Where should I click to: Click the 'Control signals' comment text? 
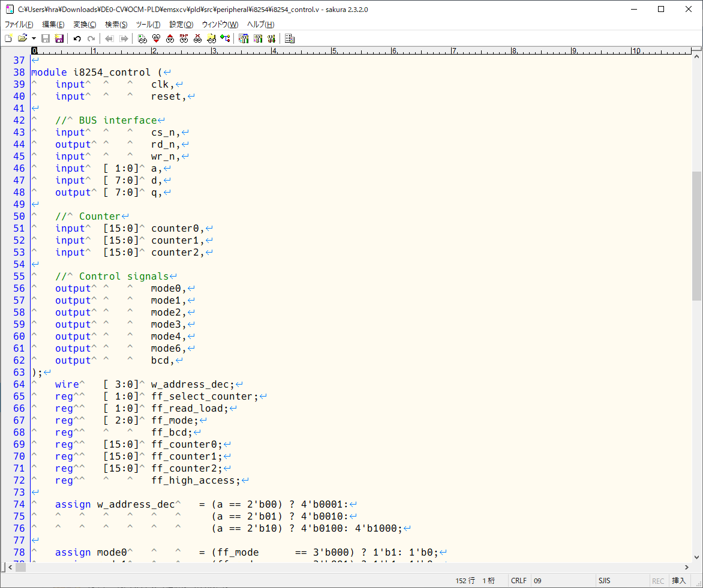pyautogui.click(x=124, y=276)
